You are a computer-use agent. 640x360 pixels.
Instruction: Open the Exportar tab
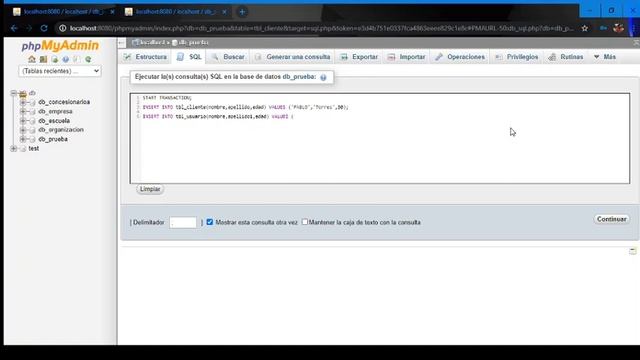[359, 57]
